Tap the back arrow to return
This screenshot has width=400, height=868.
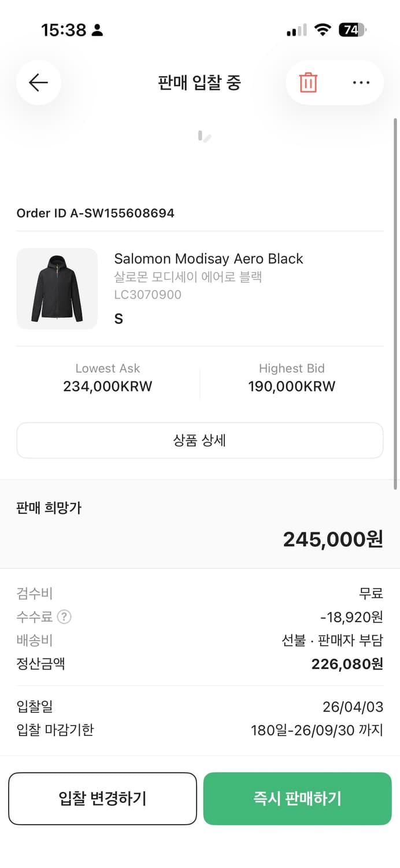(x=38, y=82)
